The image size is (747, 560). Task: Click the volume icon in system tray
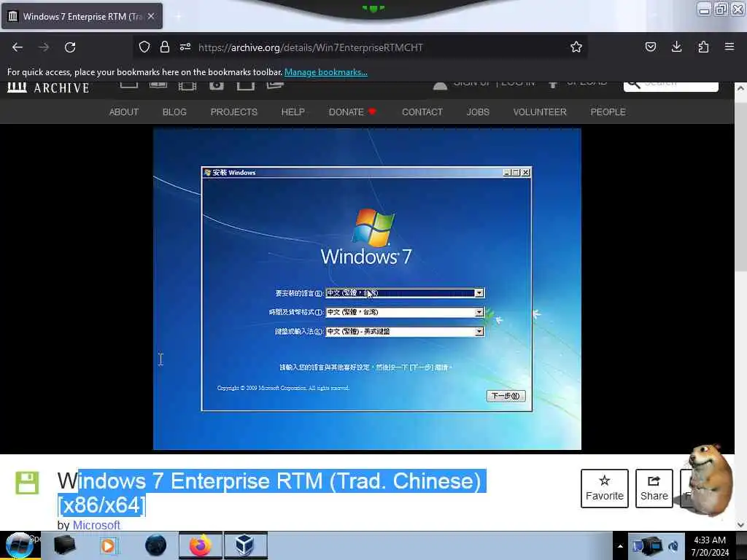pos(673,547)
